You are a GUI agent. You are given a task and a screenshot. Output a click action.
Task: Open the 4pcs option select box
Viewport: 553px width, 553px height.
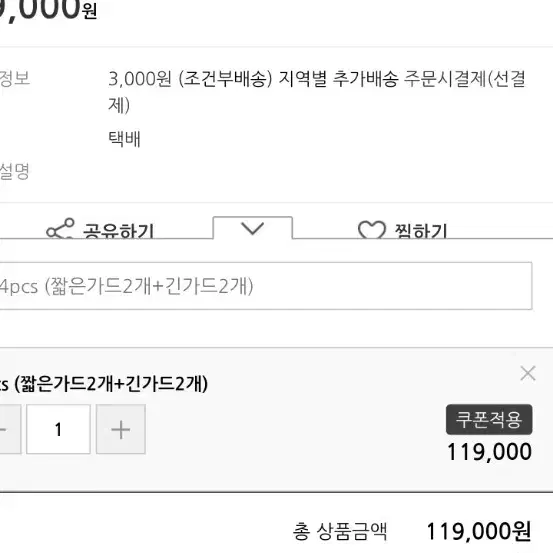point(266,286)
